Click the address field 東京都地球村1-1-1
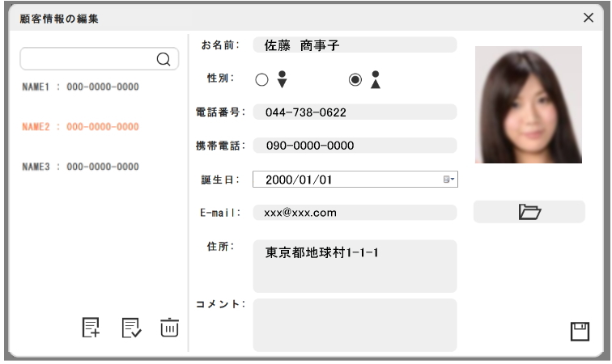The height and width of the screenshot is (364, 612). 355,265
